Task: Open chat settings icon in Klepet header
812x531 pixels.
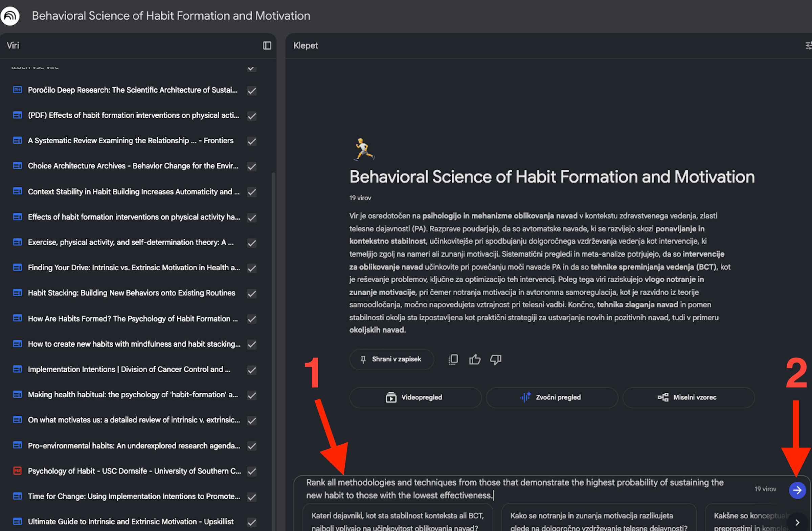Action: pyautogui.click(x=808, y=45)
